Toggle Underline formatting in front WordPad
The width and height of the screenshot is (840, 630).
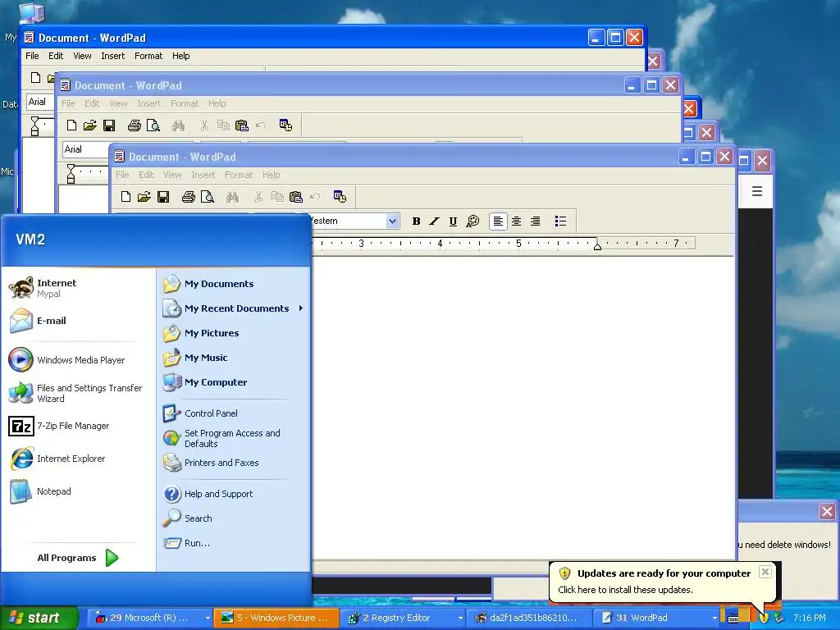453,221
